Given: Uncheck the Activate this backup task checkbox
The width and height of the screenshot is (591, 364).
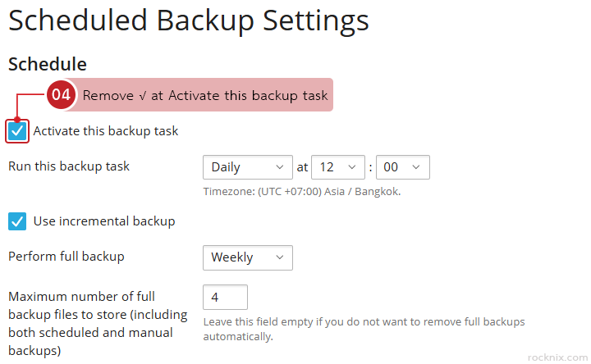Looking at the screenshot, I should pyautogui.click(x=17, y=131).
